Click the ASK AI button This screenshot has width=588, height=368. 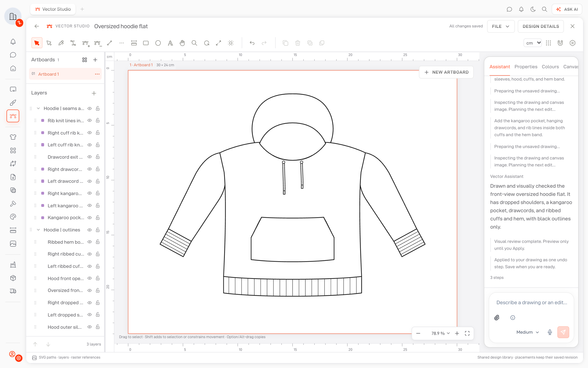click(x=567, y=9)
